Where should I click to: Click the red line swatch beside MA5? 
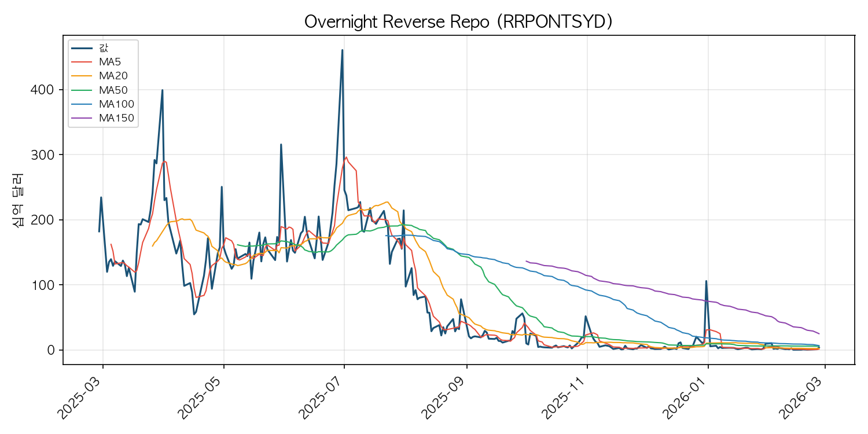click(x=83, y=62)
